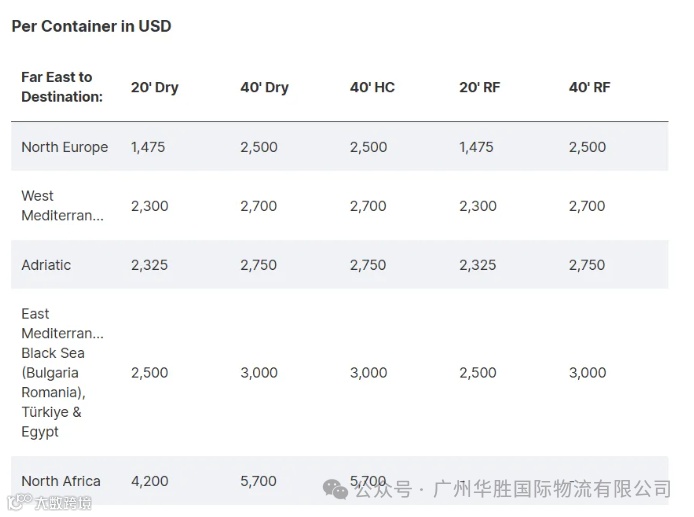Click the Far East to Destination header
Viewport: 694px width, 517px height.
coord(61,87)
